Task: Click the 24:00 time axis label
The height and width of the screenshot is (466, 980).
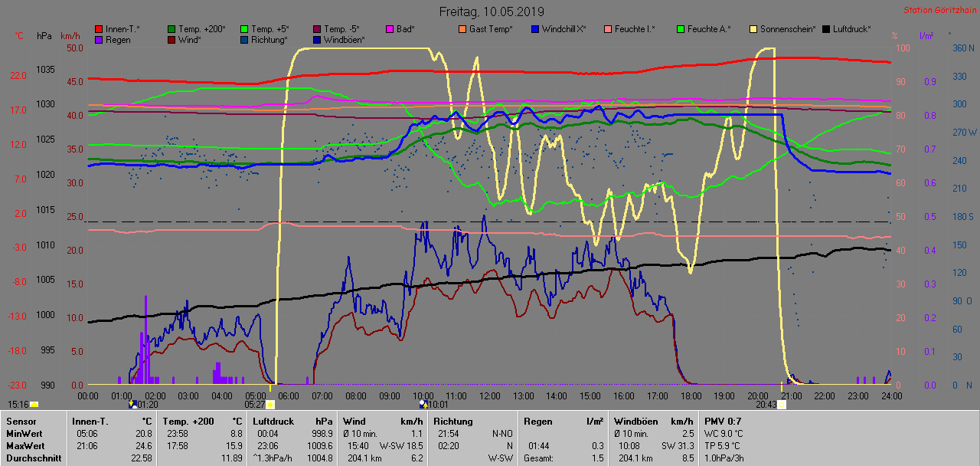Action: click(x=891, y=395)
